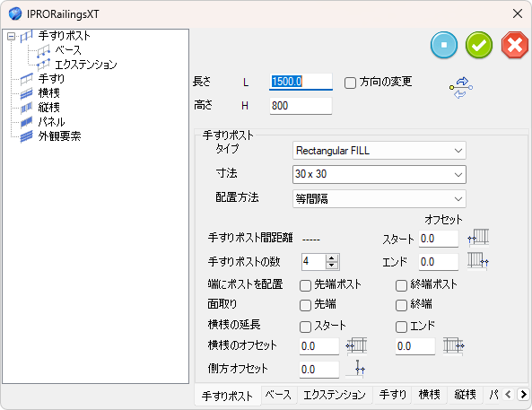The width and height of the screenshot is (532, 410).
Task: Click the 横桟のオフセット start diagram icon
Action: pos(356,345)
